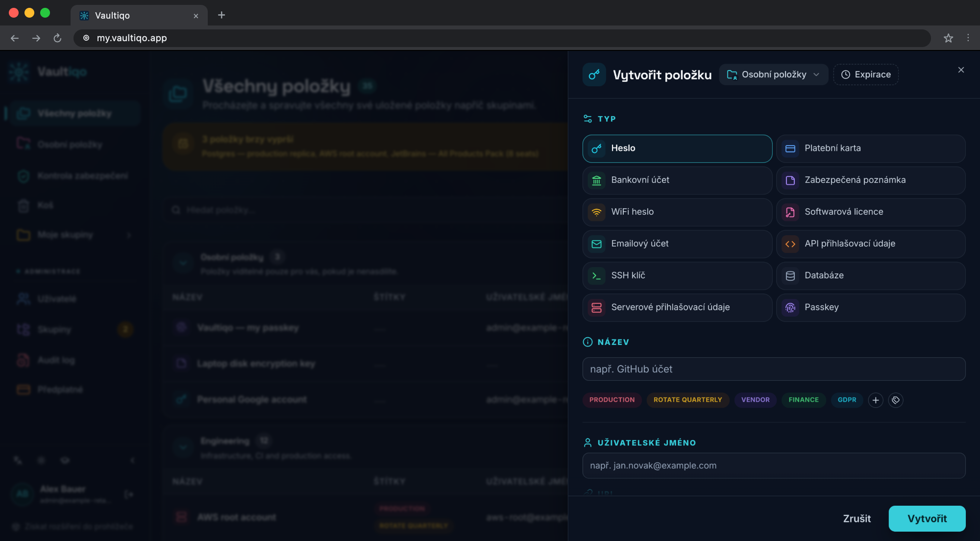
Task: Click Zrušit to cancel
Action: pos(857,518)
